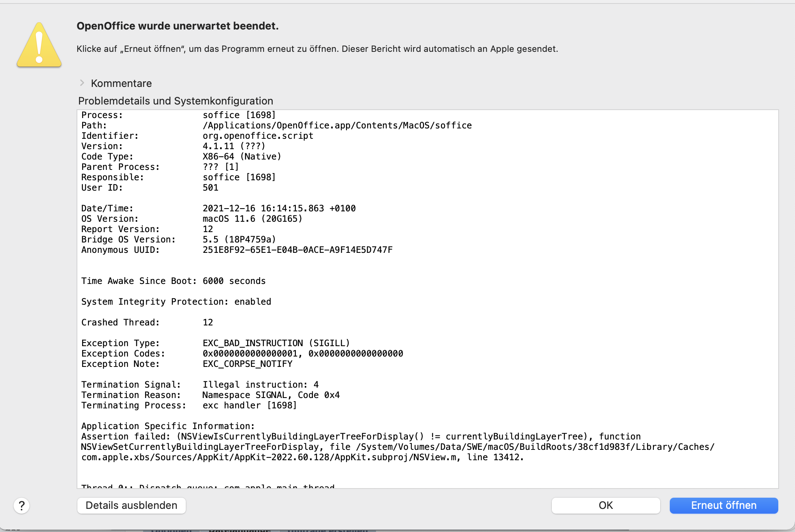Click the heading 'OpenOffice wurde unerwartet beendet.'
795x532 pixels.
click(x=177, y=26)
